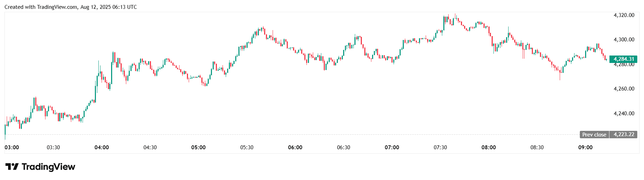Image resolution: width=644 pixels, height=180 pixels.
Task: Select the 'Prev close' label tag
Action: [594, 134]
